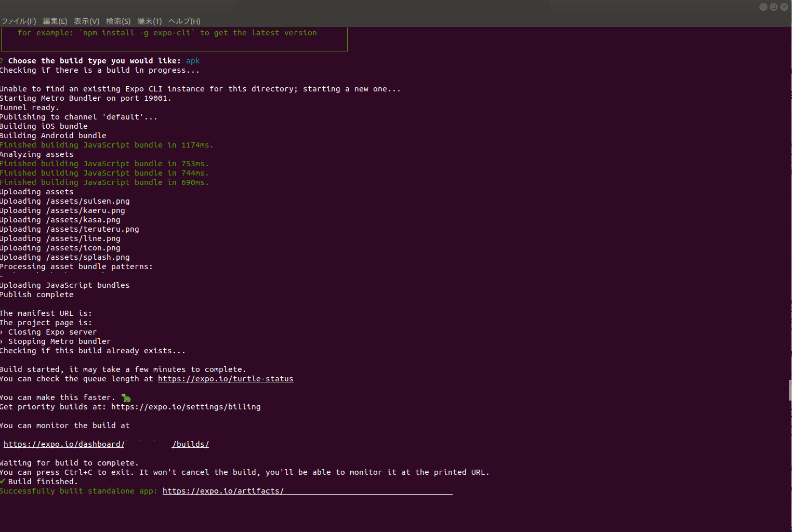
Task: Click the Publish complete line
Action: (x=37, y=294)
